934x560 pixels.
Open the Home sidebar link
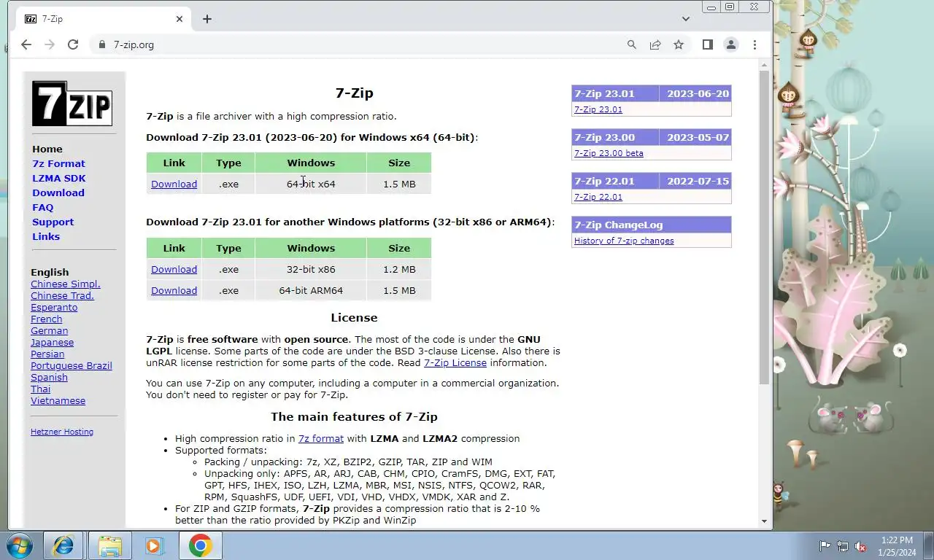pos(47,149)
